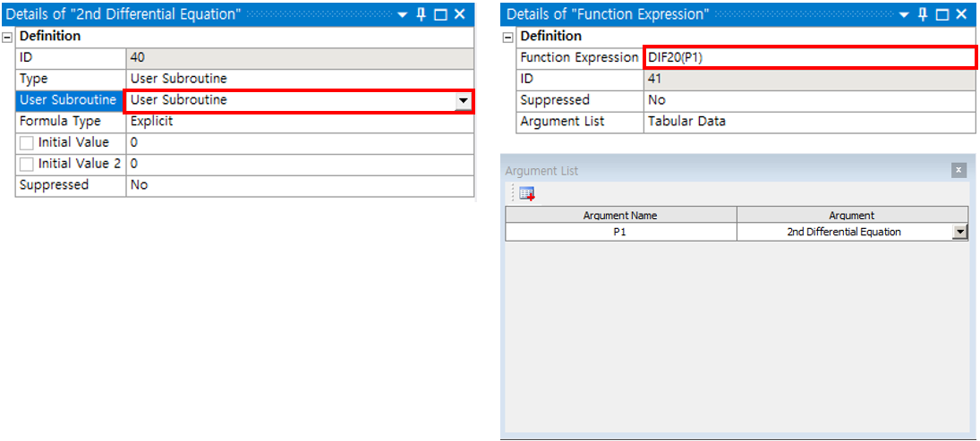The image size is (980, 441).
Task: Click the DIF20(P1) Function Expression field
Action: pos(808,57)
